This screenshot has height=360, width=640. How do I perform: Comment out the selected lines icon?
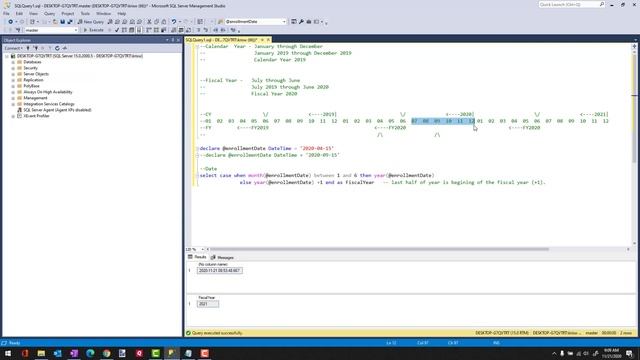click(x=199, y=30)
